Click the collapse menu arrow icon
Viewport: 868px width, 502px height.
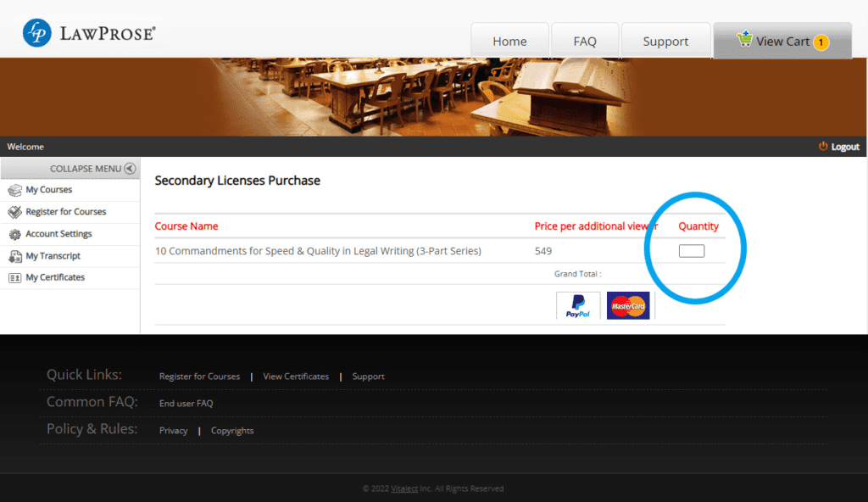(x=130, y=169)
